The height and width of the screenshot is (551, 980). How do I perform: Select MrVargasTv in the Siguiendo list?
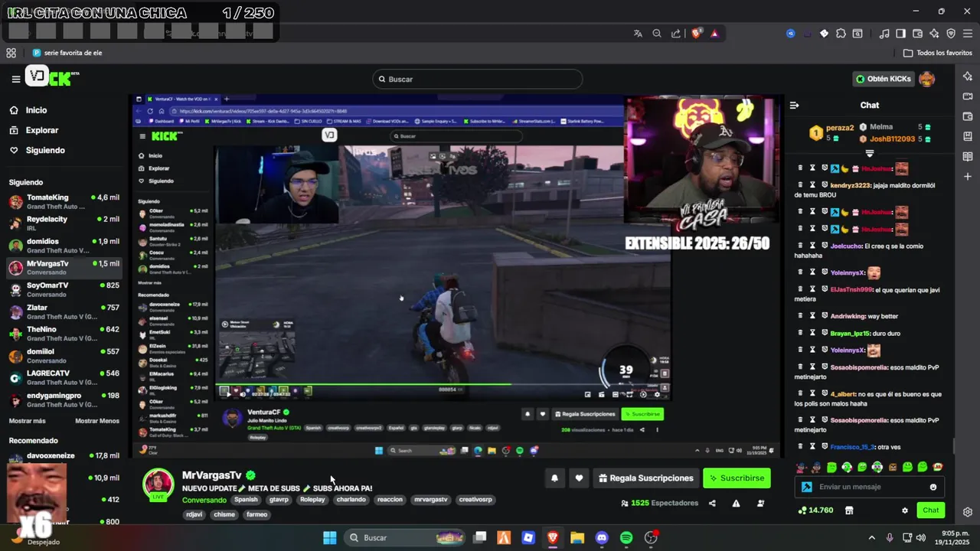click(x=64, y=268)
